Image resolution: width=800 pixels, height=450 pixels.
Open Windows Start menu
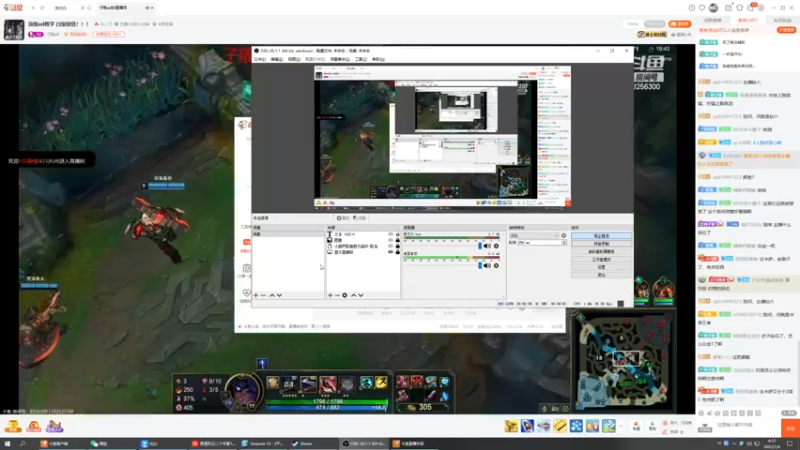pyautogui.click(x=8, y=444)
